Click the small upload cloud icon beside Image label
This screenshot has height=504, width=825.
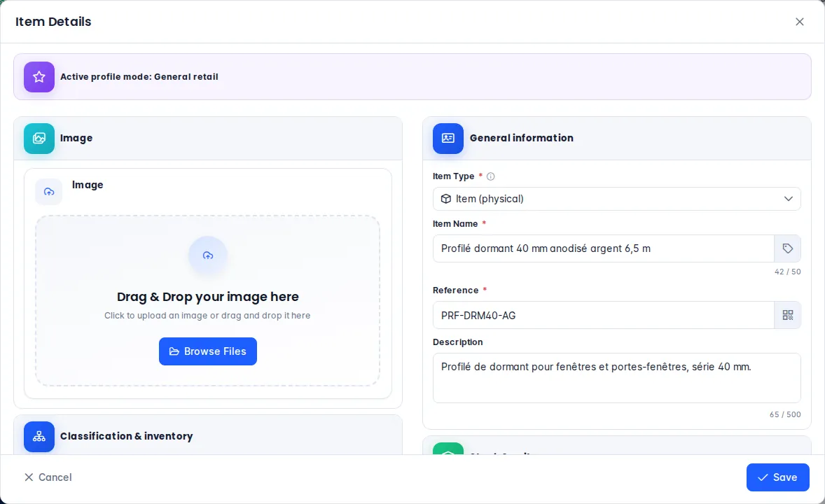coord(49,192)
